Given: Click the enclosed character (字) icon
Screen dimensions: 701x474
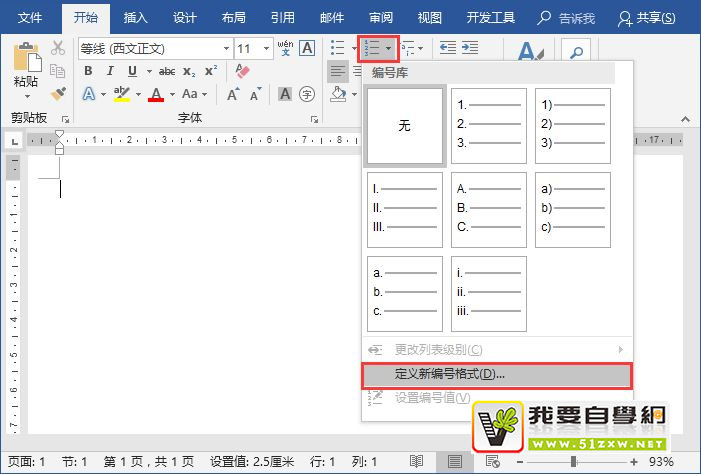Looking at the screenshot, I should [307, 94].
